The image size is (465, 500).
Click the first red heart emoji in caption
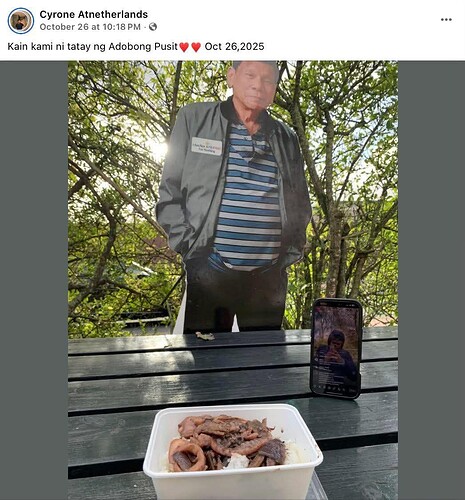(184, 47)
